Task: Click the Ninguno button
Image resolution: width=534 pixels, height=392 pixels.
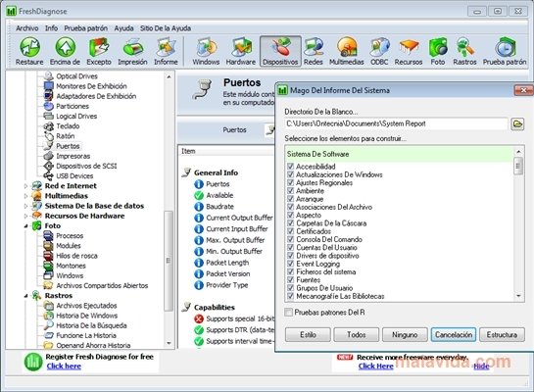Action: (x=405, y=335)
